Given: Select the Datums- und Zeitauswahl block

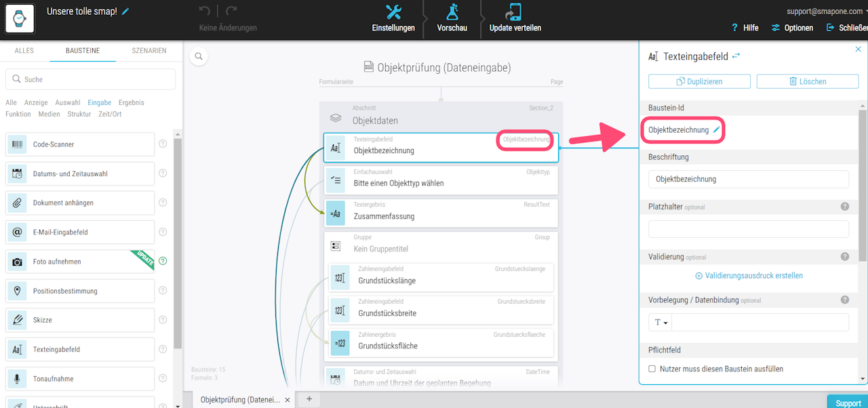Looking at the screenshot, I should 81,174.
